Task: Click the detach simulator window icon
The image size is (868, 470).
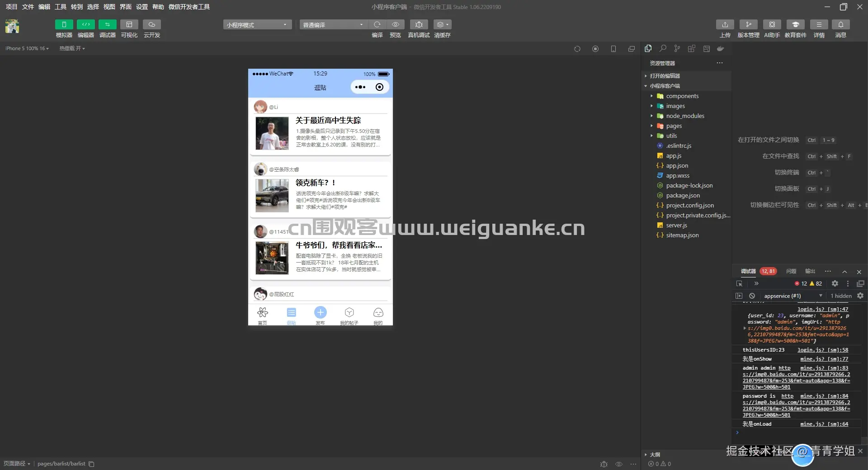Action: pos(632,49)
